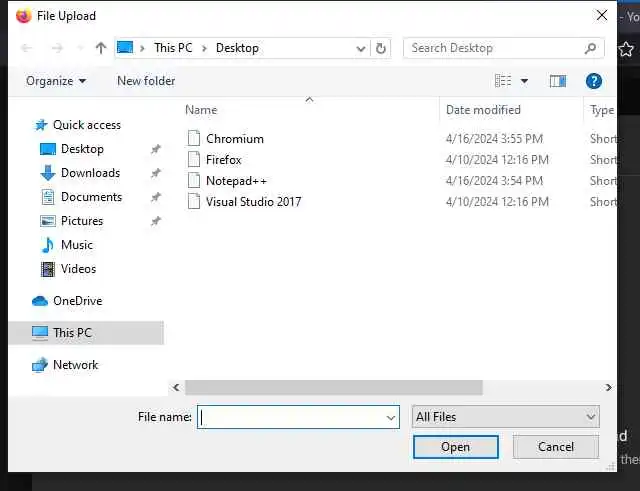Click date 4/16/2024 3:54 PM
The image size is (640, 491).
[x=494, y=180]
